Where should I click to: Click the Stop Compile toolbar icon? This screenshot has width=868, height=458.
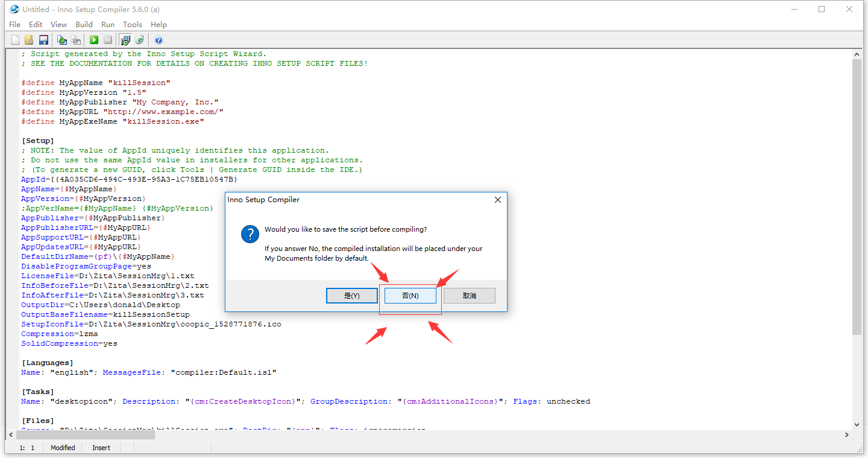(x=76, y=40)
